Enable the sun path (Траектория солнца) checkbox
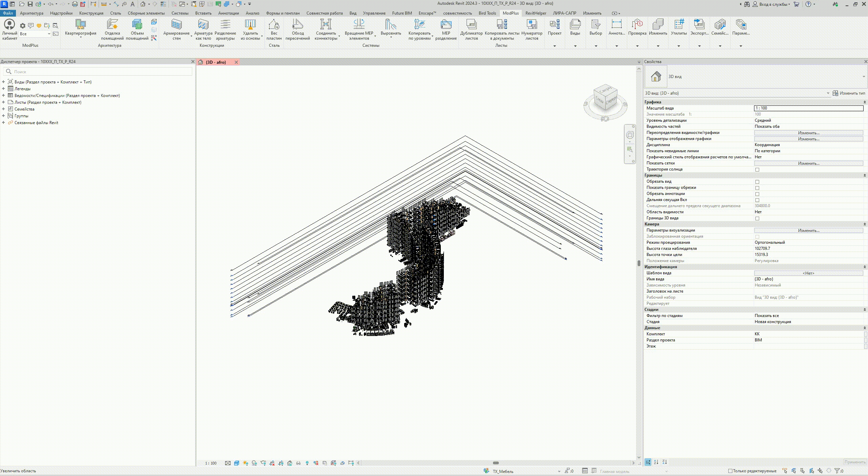Screen dimensions: 868x476 [757, 170]
